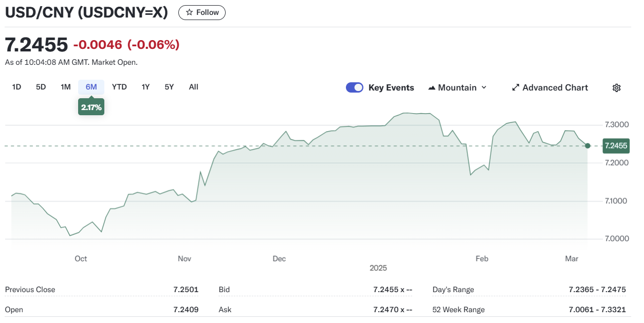The height and width of the screenshot is (323, 644).
Task: Follow the USD/CNY currency pair
Action: pyautogui.click(x=201, y=12)
